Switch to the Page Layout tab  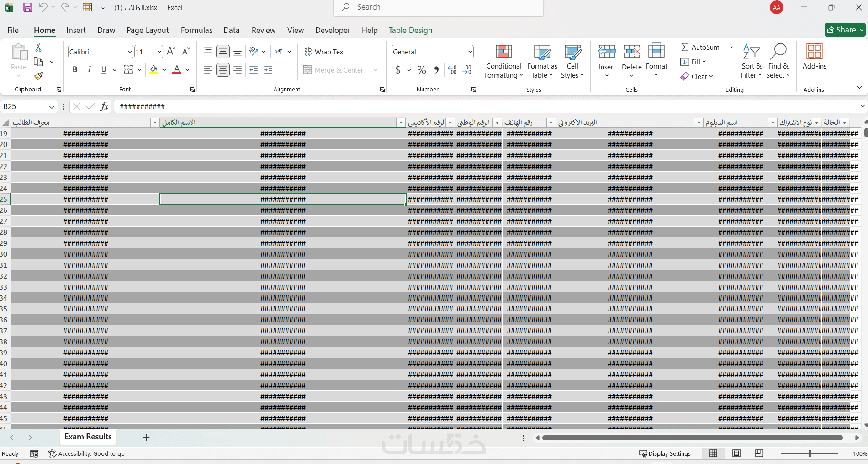click(x=148, y=30)
